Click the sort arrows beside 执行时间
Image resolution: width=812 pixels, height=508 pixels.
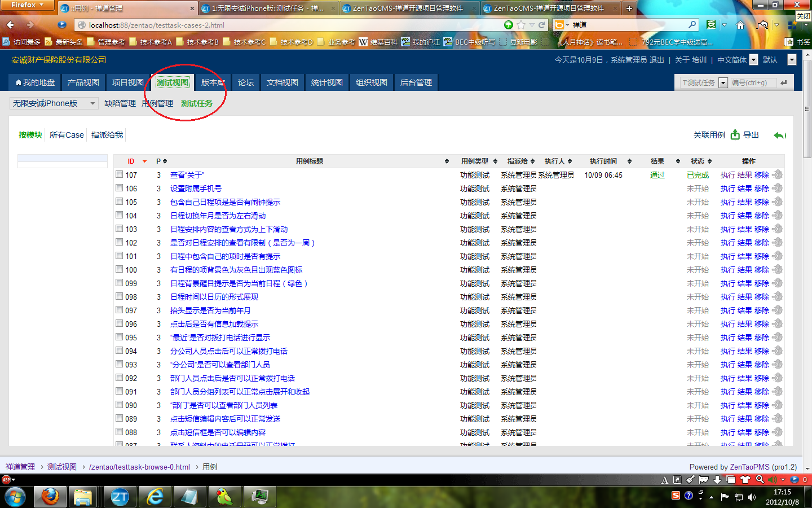629,161
